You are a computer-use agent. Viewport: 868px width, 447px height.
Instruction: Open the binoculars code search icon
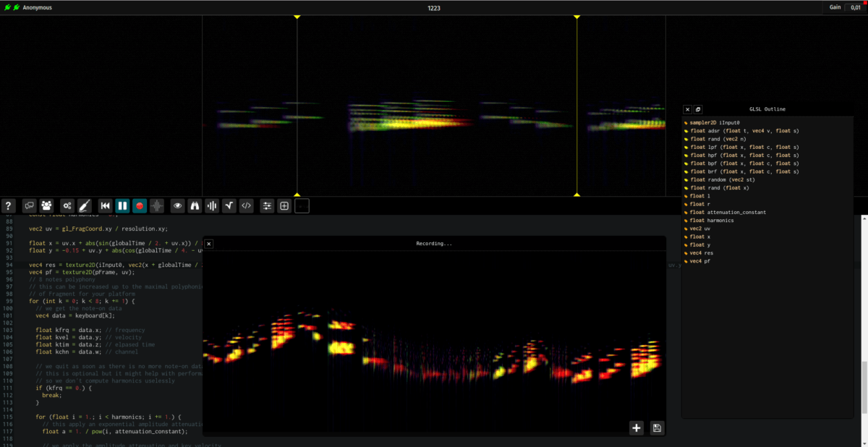195,206
